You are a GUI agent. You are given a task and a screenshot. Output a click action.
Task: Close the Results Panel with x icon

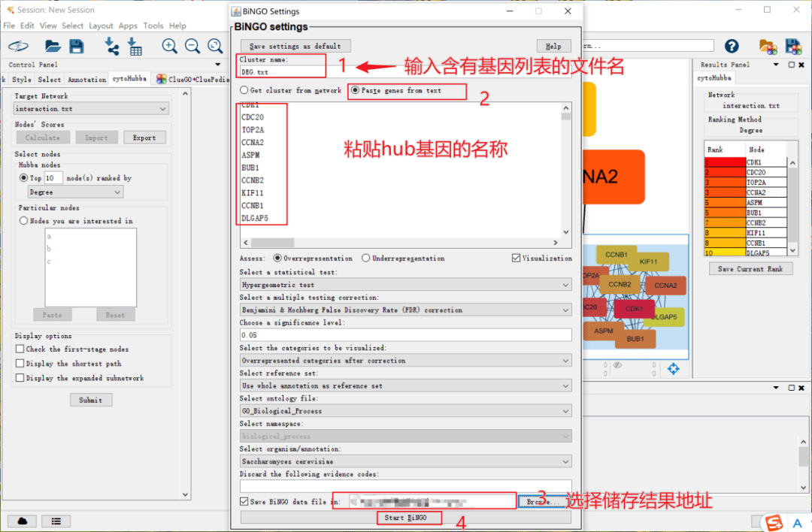coord(801,65)
